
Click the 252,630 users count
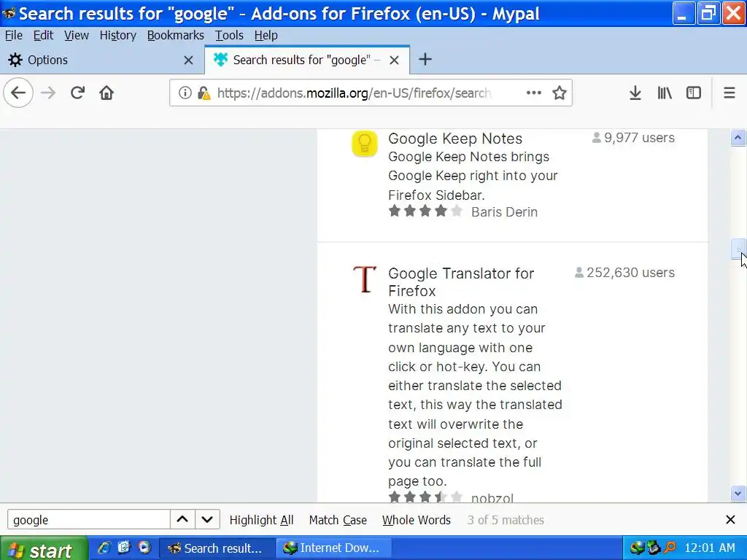click(624, 273)
